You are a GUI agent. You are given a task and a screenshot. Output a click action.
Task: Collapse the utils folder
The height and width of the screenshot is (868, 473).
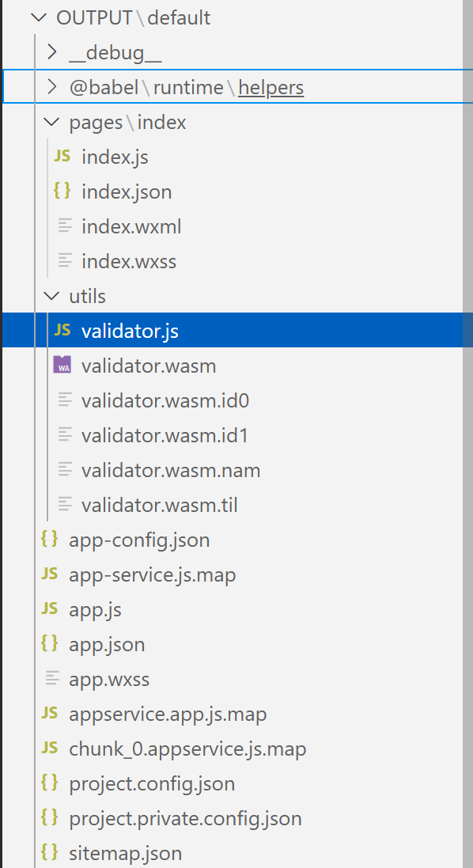point(51,296)
